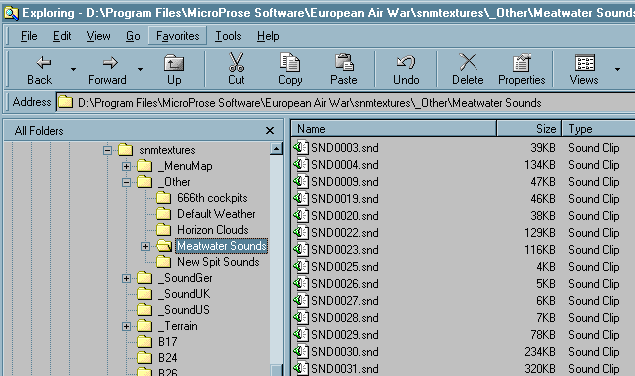Image resolution: width=635 pixels, height=376 pixels.
Task: Expand the Meatwater Sounds folder node
Action: click(x=145, y=246)
